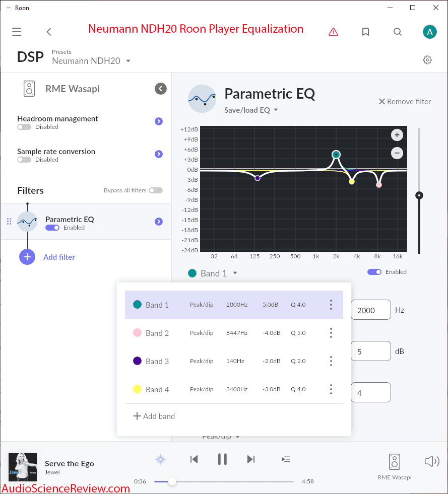
Task: Open Sample rate conversion details arrow
Action: (x=159, y=154)
